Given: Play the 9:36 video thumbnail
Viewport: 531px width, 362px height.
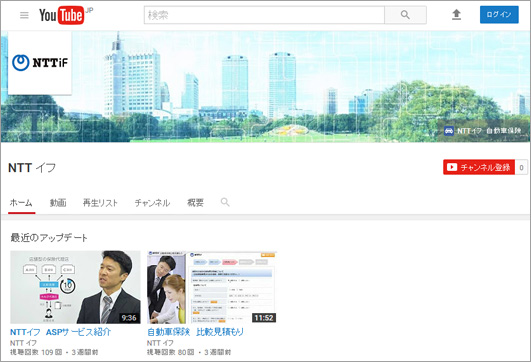Looking at the screenshot, I should point(75,287).
